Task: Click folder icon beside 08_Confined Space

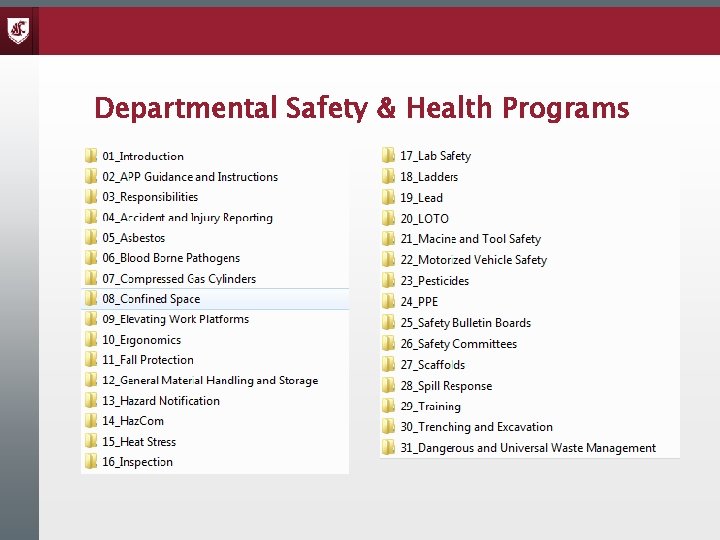Action: [x=91, y=298]
